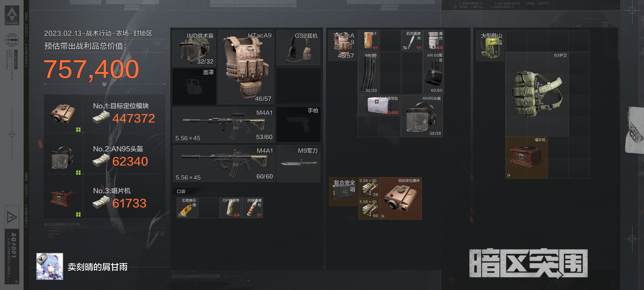This screenshot has width=644, height=290.
Task: Select the 橙汁 orange juice item
Action: pyautogui.click(x=369, y=40)
